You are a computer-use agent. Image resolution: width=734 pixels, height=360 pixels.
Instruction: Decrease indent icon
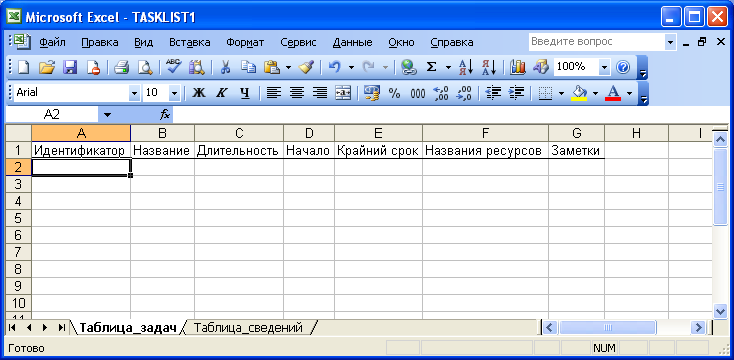click(x=492, y=93)
